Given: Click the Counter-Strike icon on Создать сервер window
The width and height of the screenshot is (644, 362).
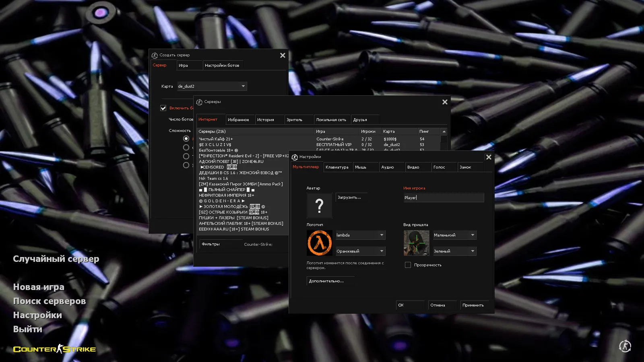Looking at the screenshot, I should click(x=154, y=55).
